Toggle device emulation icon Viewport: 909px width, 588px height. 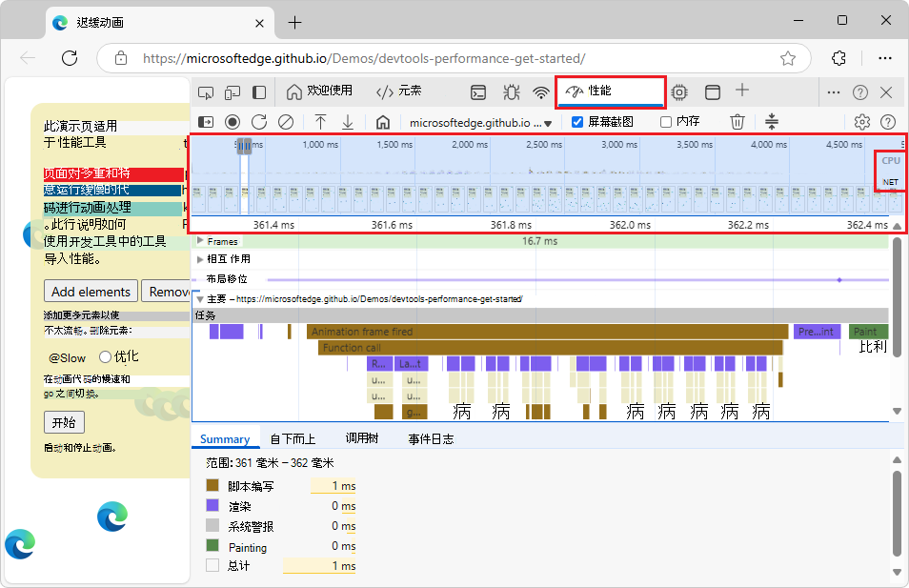coord(232,92)
